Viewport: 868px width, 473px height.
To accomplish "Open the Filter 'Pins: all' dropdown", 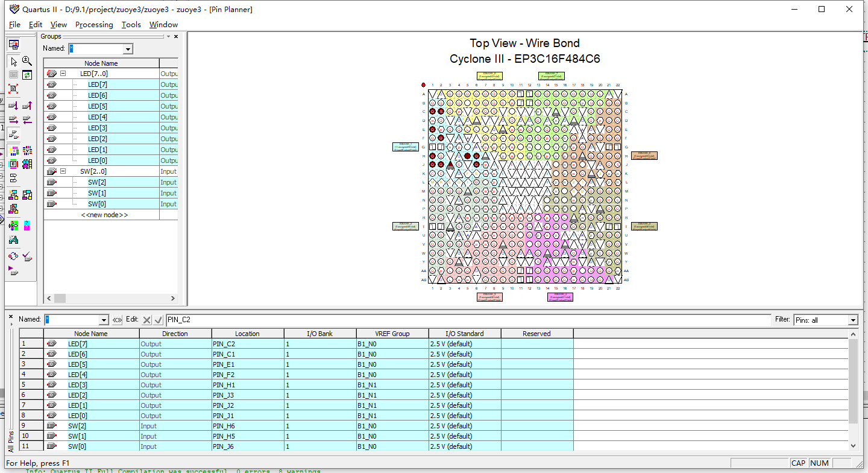I will (853, 320).
